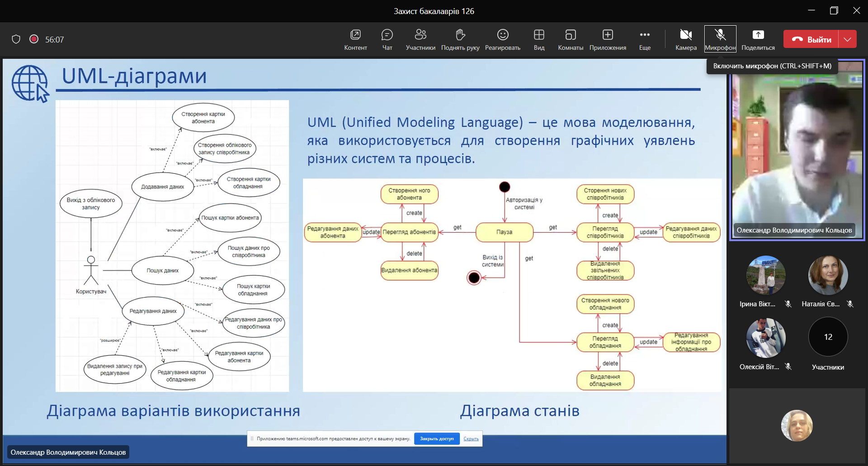
Task: Open Комнаты breakout rooms
Action: (x=571, y=39)
